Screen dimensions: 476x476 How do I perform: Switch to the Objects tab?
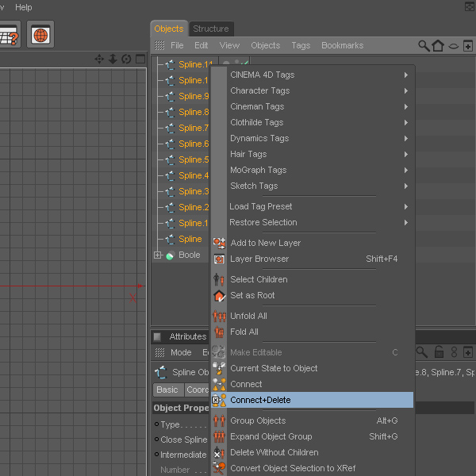(x=169, y=29)
